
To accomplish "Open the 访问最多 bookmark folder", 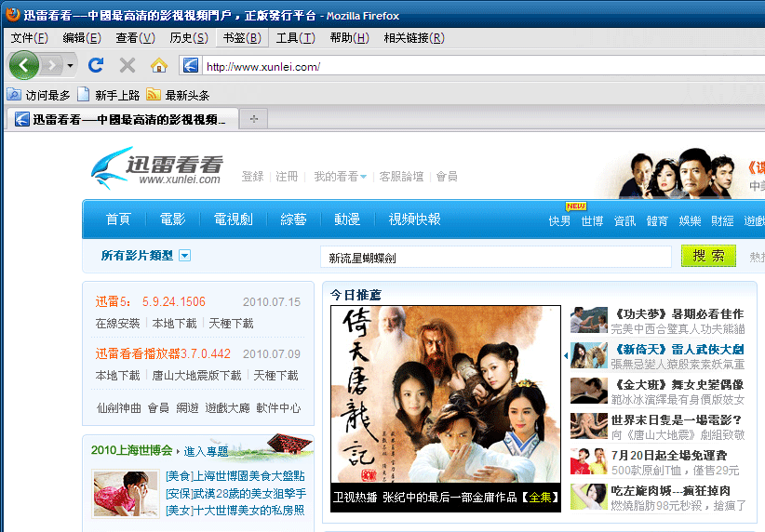I will click(39, 95).
